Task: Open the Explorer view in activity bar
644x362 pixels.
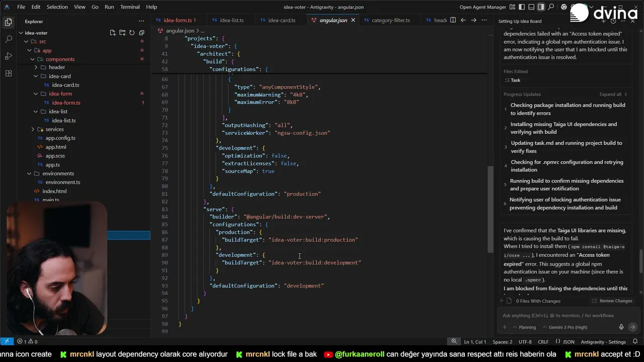Action: click(8, 22)
